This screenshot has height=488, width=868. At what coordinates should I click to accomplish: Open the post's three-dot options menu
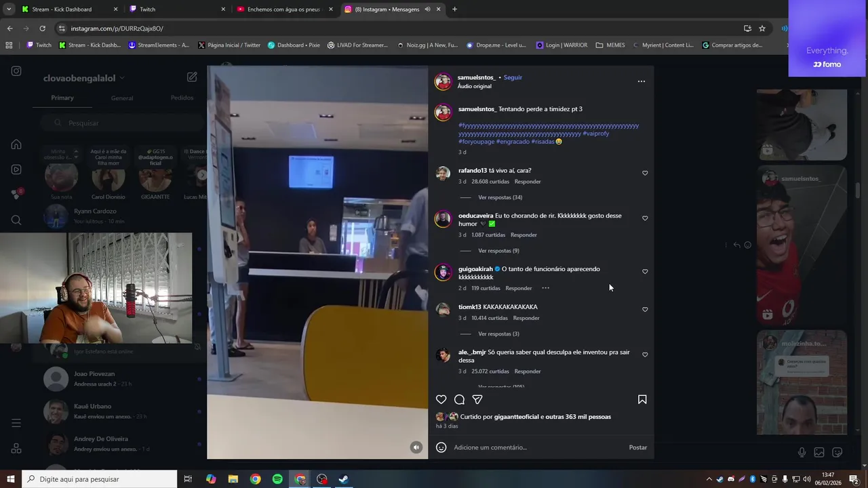642,81
